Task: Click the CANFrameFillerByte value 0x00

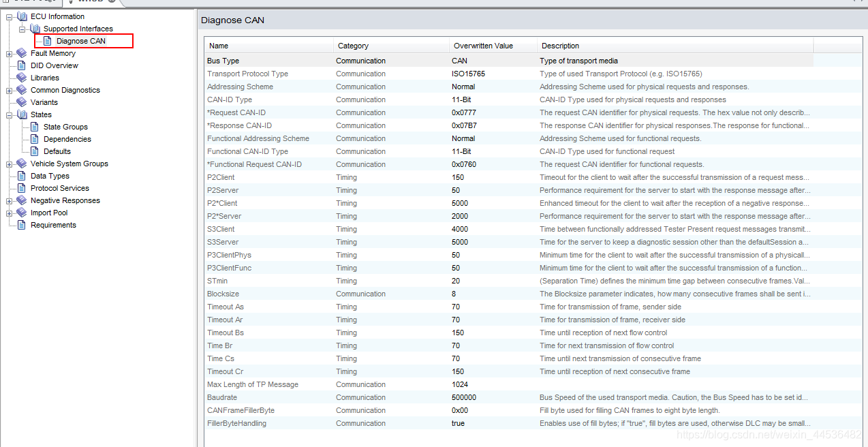Action: point(460,410)
